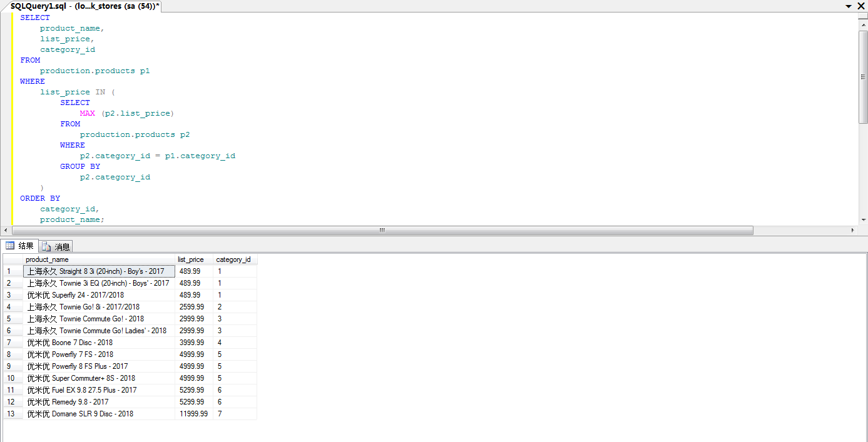Open the active documents dropdown arrow
This screenshot has width=868, height=442.
click(x=849, y=6)
